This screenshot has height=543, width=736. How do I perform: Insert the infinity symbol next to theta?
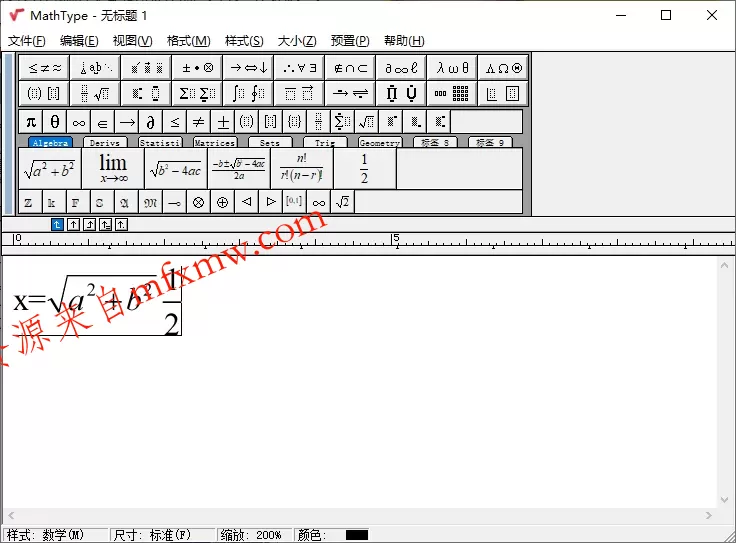79,122
